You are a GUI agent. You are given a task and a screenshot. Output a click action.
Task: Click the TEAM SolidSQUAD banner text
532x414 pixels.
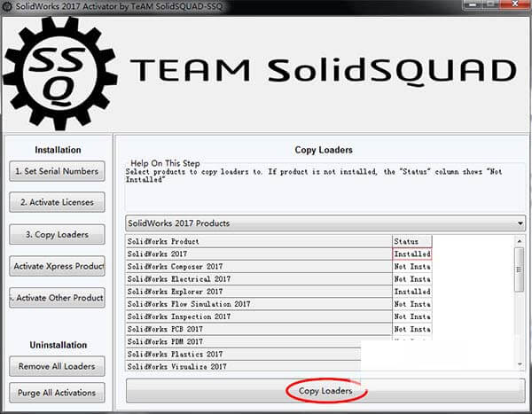click(323, 70)
